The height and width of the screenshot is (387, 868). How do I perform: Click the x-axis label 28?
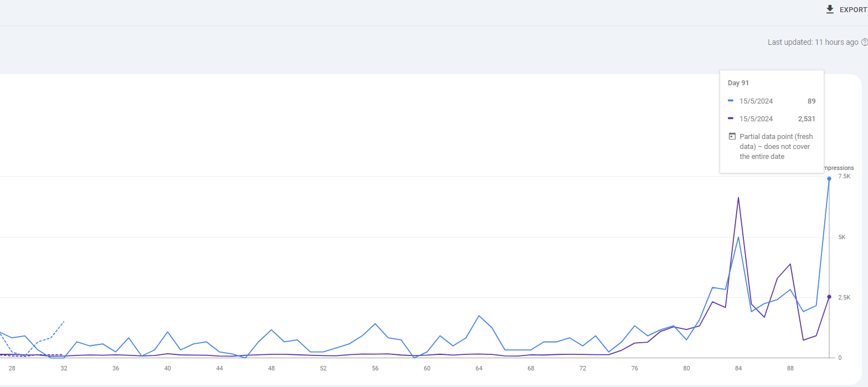point(12,368)
